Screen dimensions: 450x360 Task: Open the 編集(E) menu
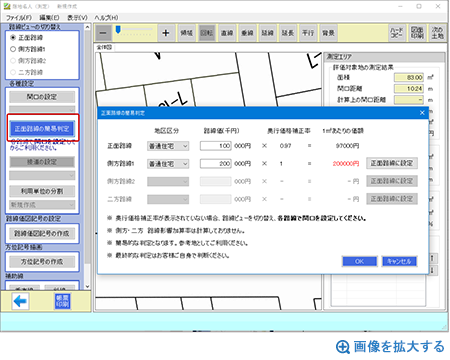click(49, 17)
